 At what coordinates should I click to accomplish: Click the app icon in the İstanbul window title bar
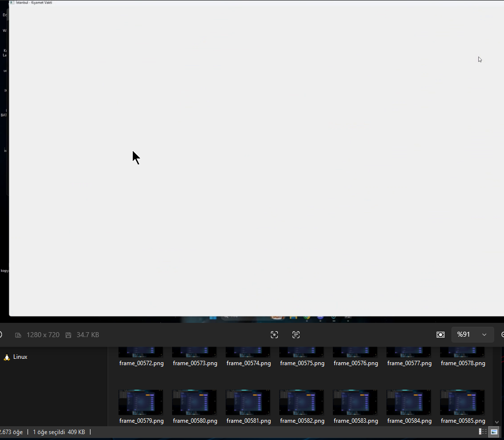click(12, 2)
